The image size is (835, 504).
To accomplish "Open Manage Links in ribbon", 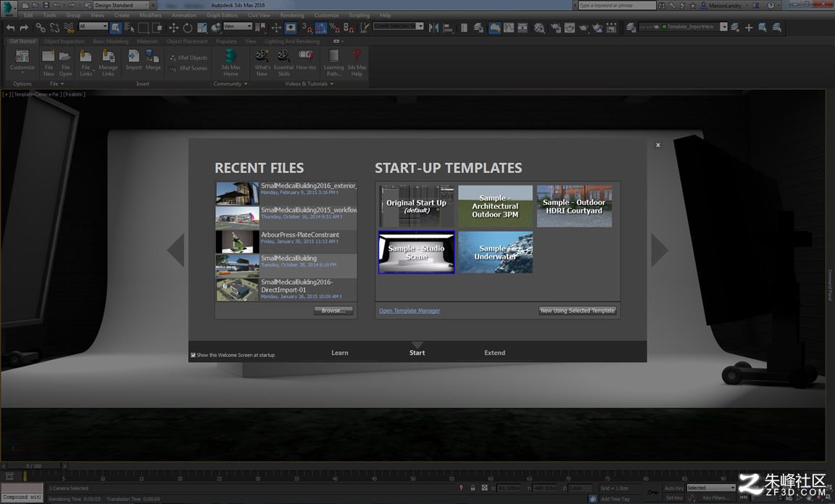I will click(x=108, y=63).
